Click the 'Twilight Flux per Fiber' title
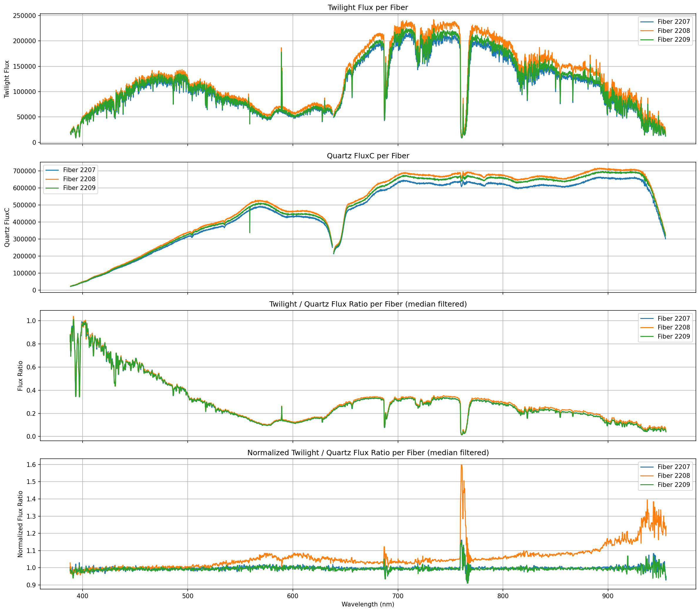Image resolution: width=700 pixels, height=612 pixels. point(367,8)
